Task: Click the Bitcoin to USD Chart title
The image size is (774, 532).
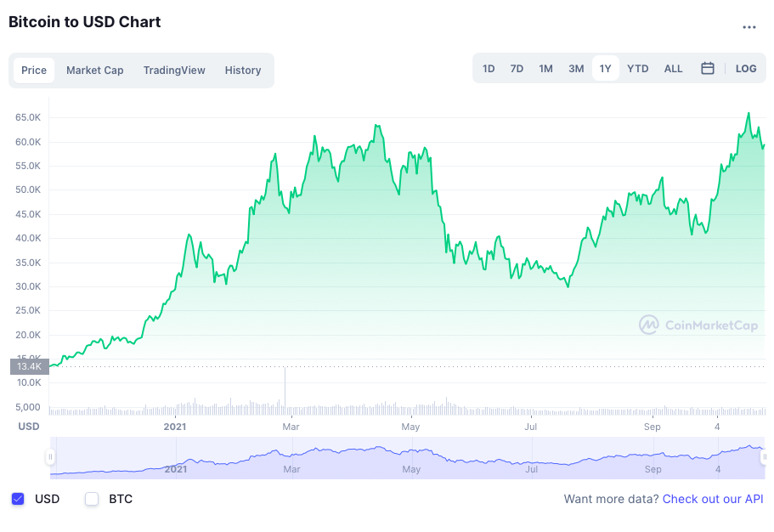Action: pos(84,22)
